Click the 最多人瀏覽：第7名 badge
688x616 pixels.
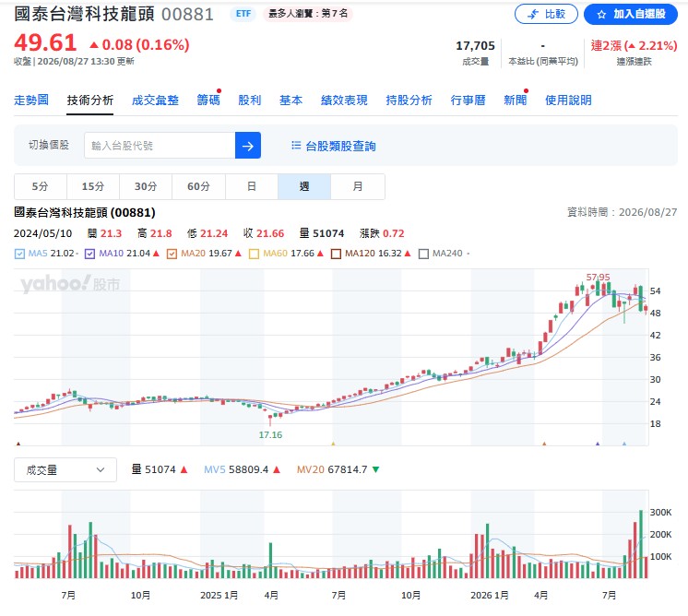tap(308, 14)
